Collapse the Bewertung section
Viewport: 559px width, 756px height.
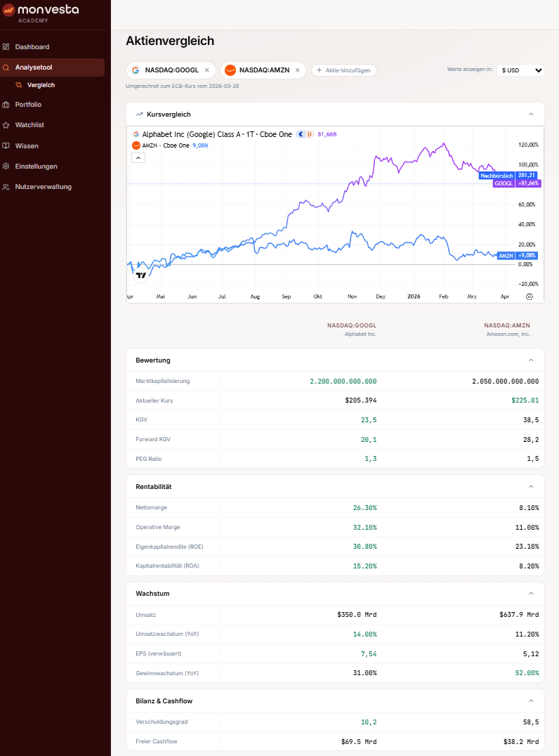pos(532,360)
